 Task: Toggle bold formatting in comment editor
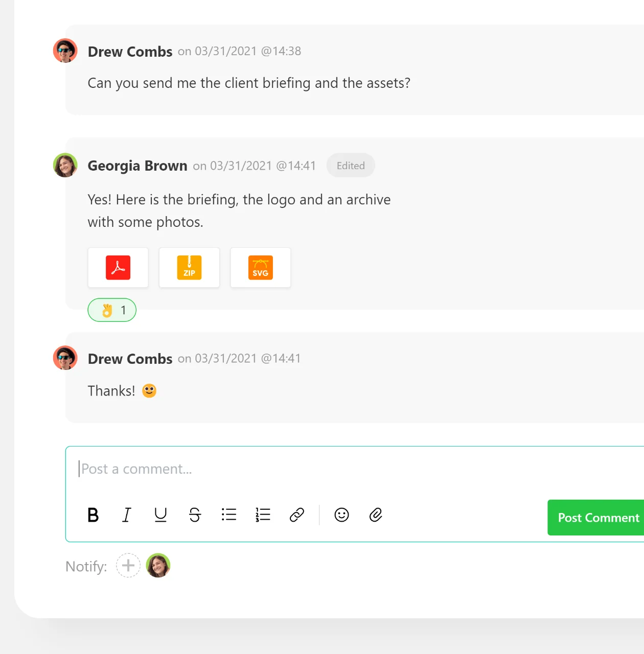93,515
